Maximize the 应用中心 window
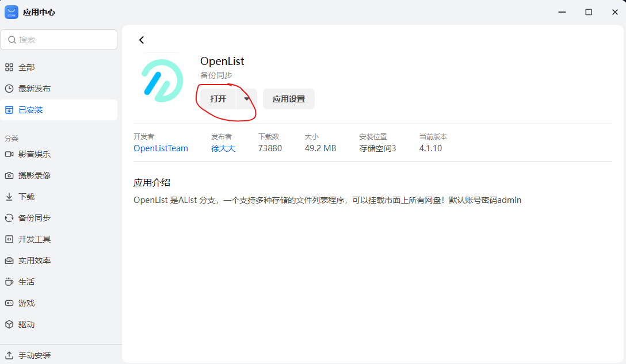 [589, 12]
